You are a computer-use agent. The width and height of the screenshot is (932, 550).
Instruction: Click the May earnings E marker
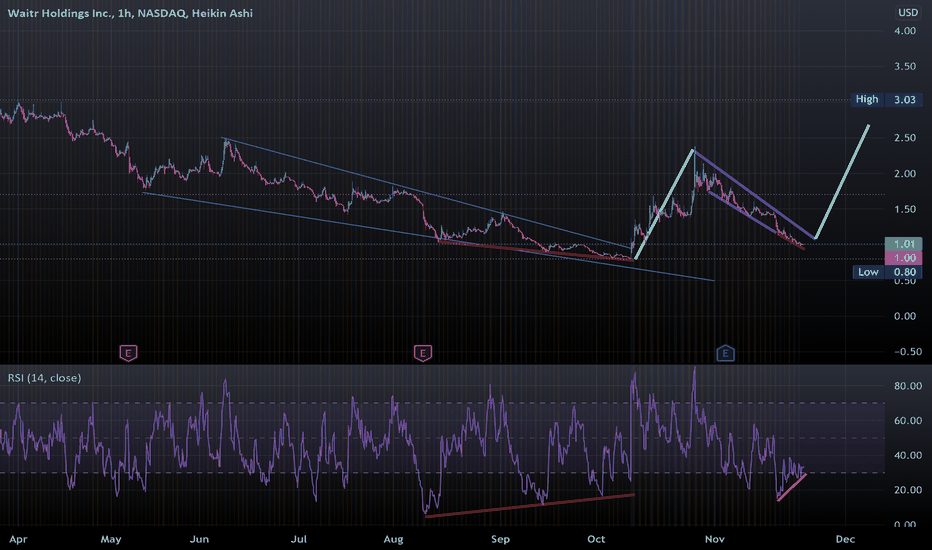point(128,353)
